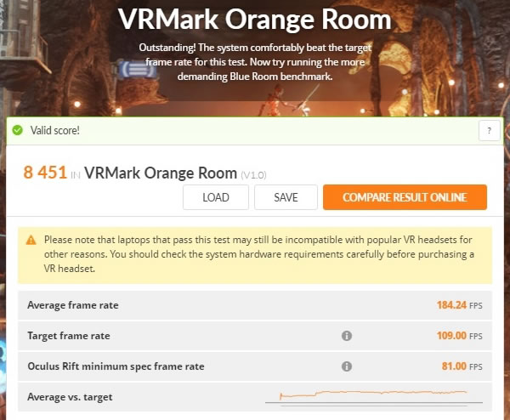The image size is (510, 420).
Task: Click the Average frame rate row label
Action: pos(73,305)
